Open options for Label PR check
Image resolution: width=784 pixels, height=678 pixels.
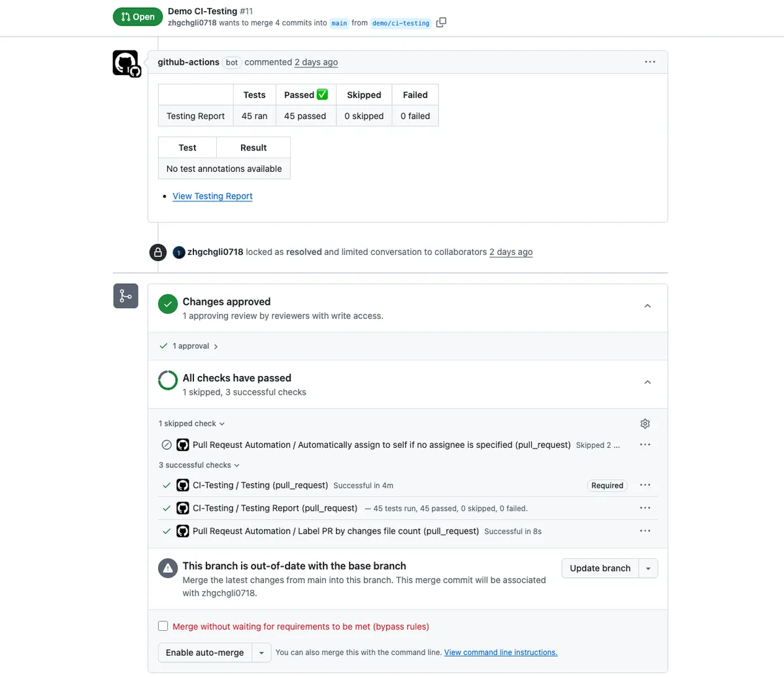(645, 531)
